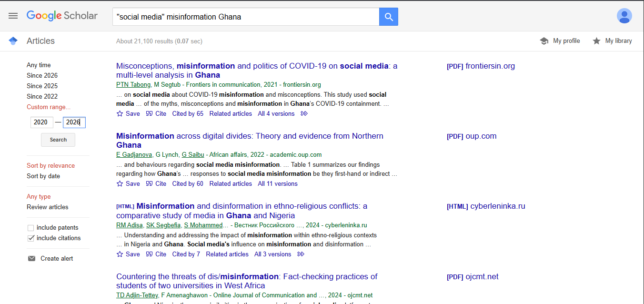This screenshot has height=304, width=644.
Task: Click the My library star icon
Action: click(596, 41)
